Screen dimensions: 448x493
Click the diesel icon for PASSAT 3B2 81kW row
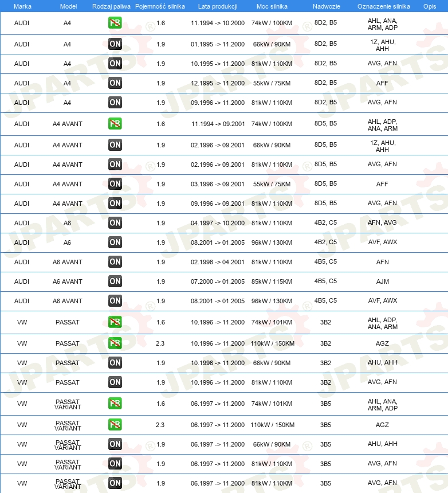pyautogui.click(x=115, y=382)
